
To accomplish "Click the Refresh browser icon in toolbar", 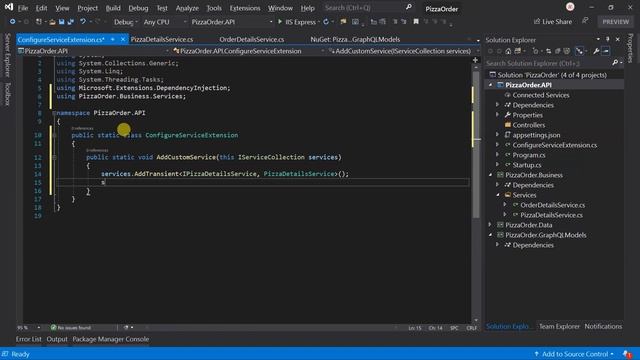I will [x=326, y=22].
